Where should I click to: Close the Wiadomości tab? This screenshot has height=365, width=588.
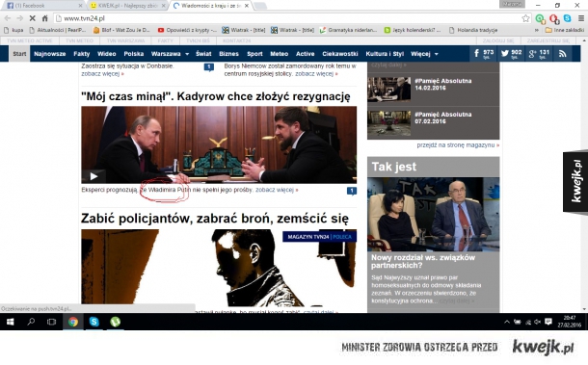(247, 6)
